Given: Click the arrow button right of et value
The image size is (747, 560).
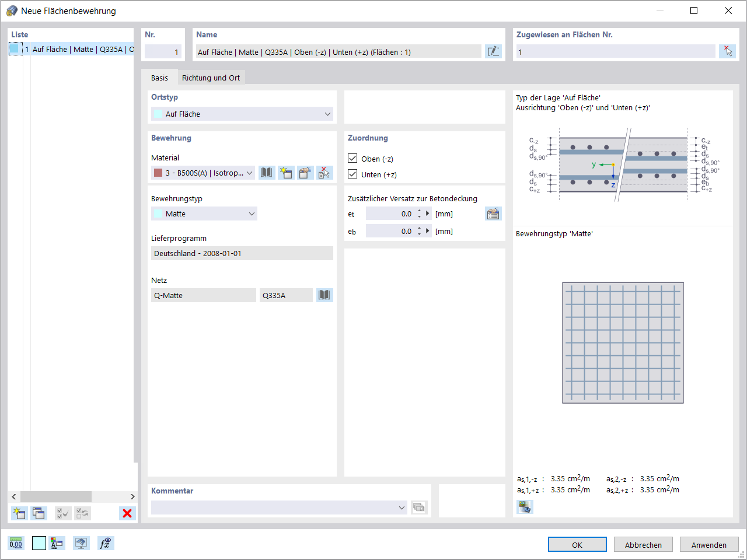Looking at the screenshot, I should pos(428,213).
